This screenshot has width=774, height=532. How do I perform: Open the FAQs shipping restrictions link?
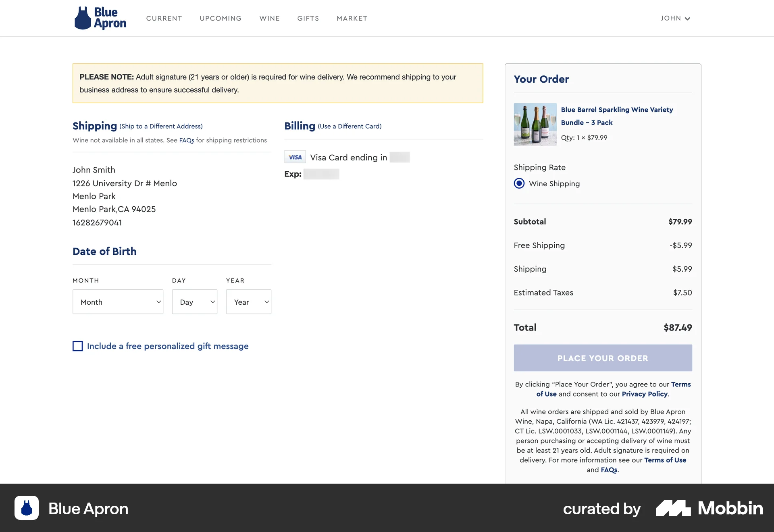186,140
